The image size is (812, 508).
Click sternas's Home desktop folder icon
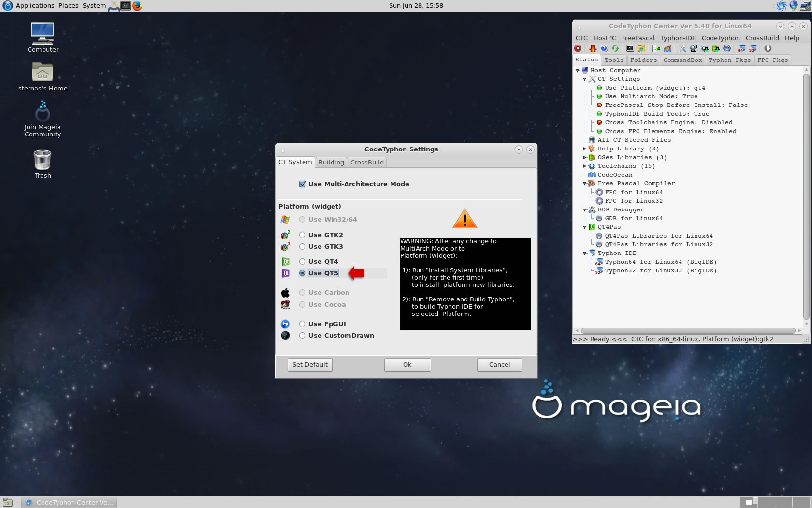(x=43, y=76)
